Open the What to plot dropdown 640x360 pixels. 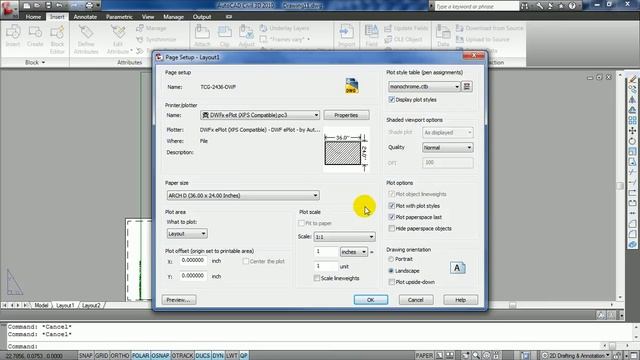point(187,233)
